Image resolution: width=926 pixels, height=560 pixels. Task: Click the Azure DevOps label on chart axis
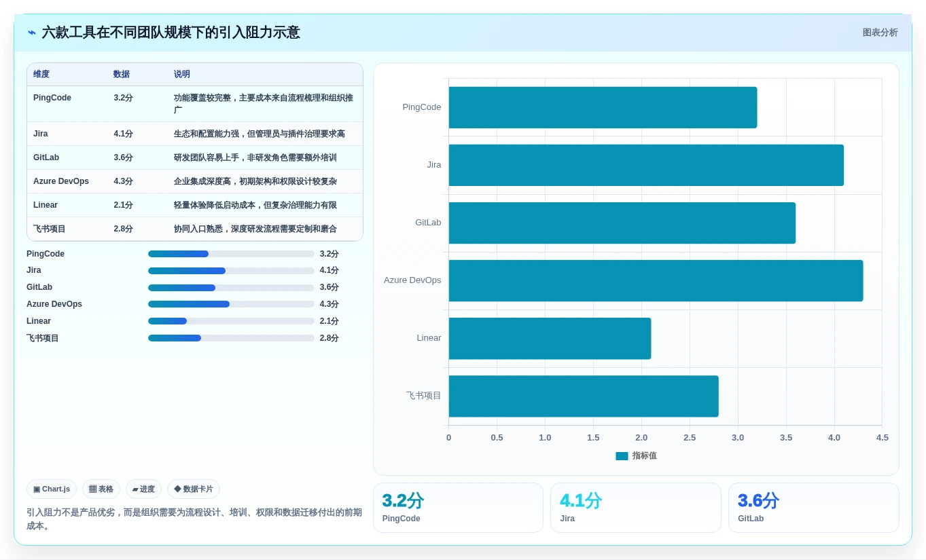click(x=412, y=280)
